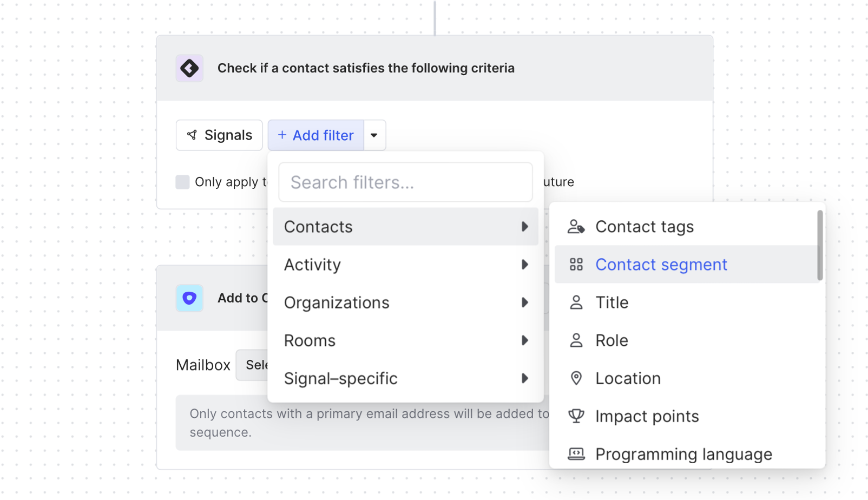
Task: Expand the Signal-specific submenu arrow
Action: point(524,378)
